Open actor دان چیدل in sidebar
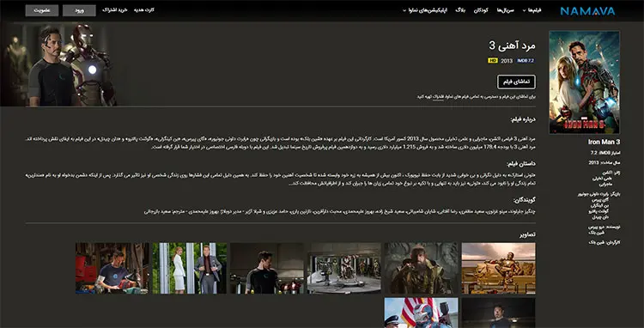Viewport: 644px width, 328px height. click(599, 216)
